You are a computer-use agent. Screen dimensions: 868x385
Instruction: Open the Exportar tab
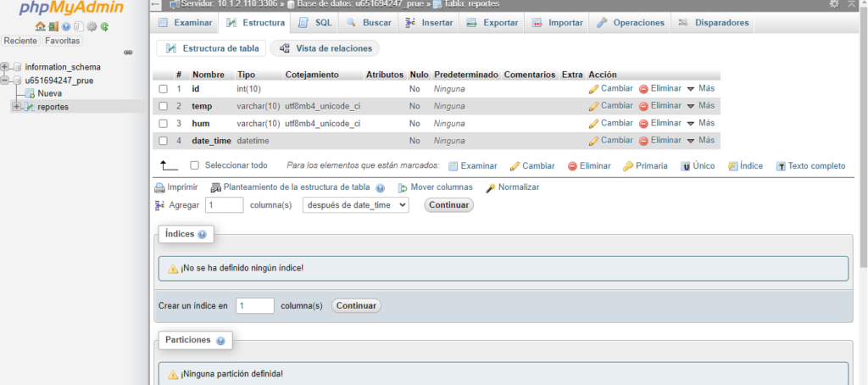point(492,23)
